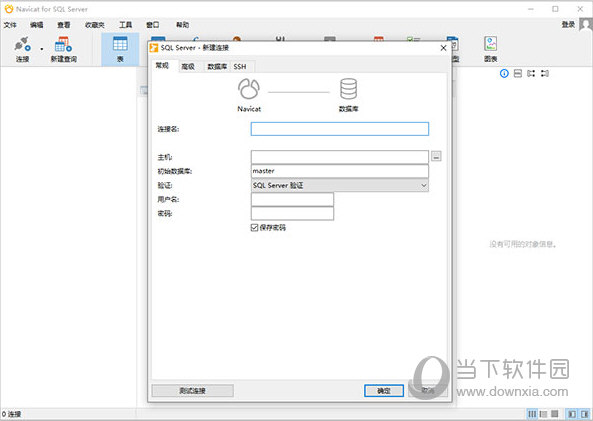Click the 确定 (OK) button
The width and height of the screenshot is (593, 421).
click(x=384, y=391)
